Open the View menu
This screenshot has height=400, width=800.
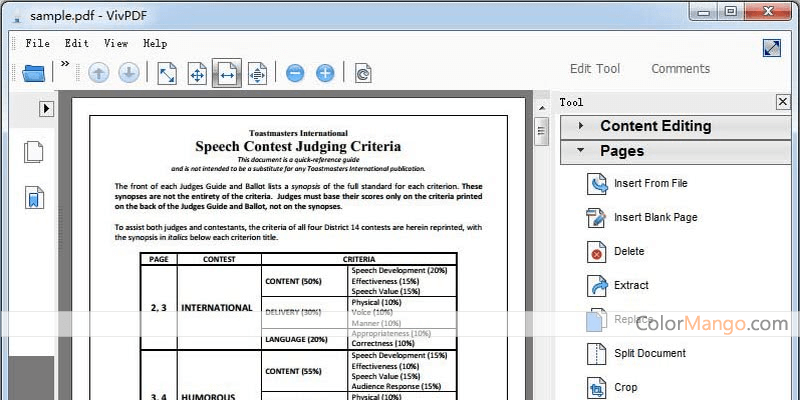tap(116, 43)
